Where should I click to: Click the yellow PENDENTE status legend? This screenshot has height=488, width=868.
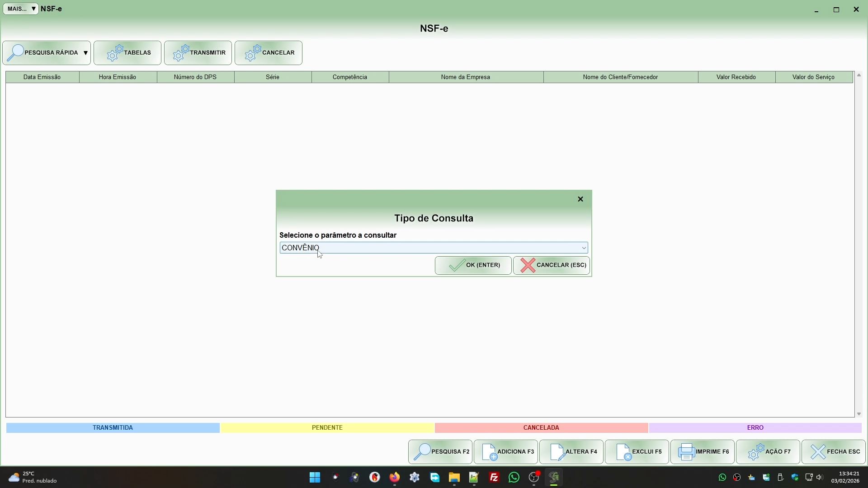pyautogui.click(x=327, y=427)
